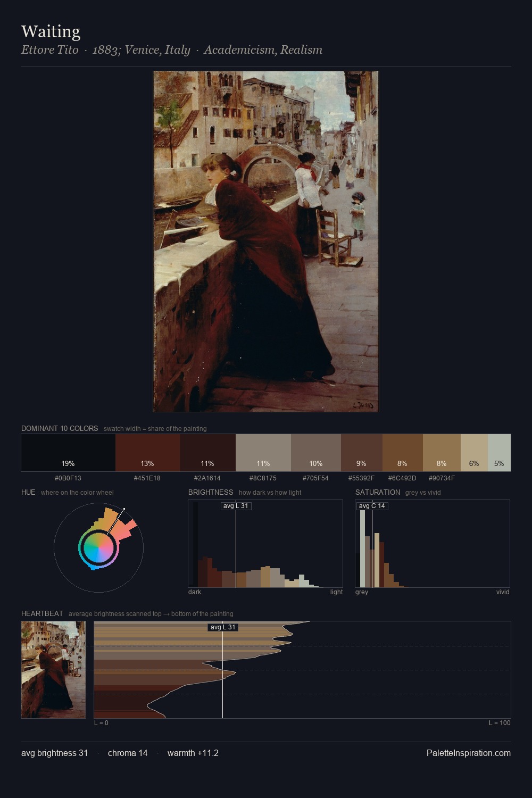Select the 5% pale grey swatch

coord(499,453)
